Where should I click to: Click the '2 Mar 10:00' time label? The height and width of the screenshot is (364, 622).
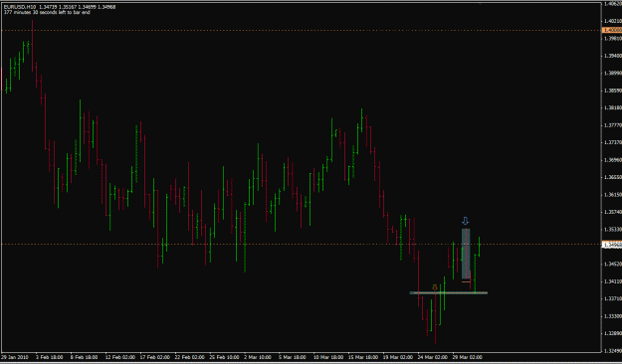pyautogui.click(x=258, y=357)
